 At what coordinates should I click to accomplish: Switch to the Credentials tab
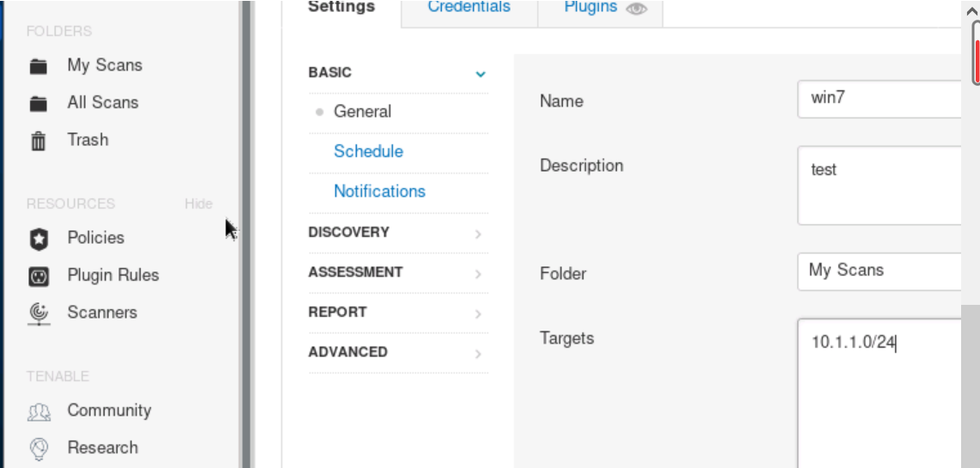[469, 8]
